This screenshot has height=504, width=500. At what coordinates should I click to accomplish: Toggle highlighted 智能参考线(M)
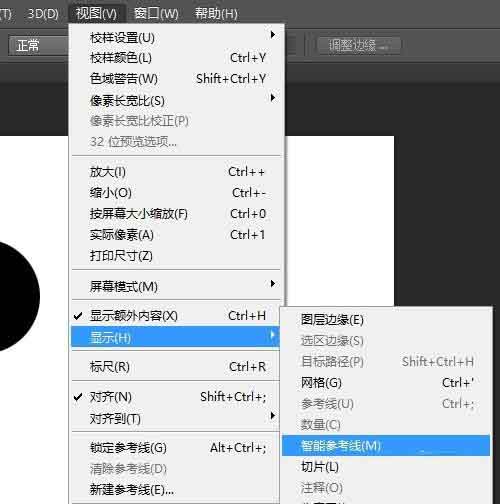tap(386, 445)
